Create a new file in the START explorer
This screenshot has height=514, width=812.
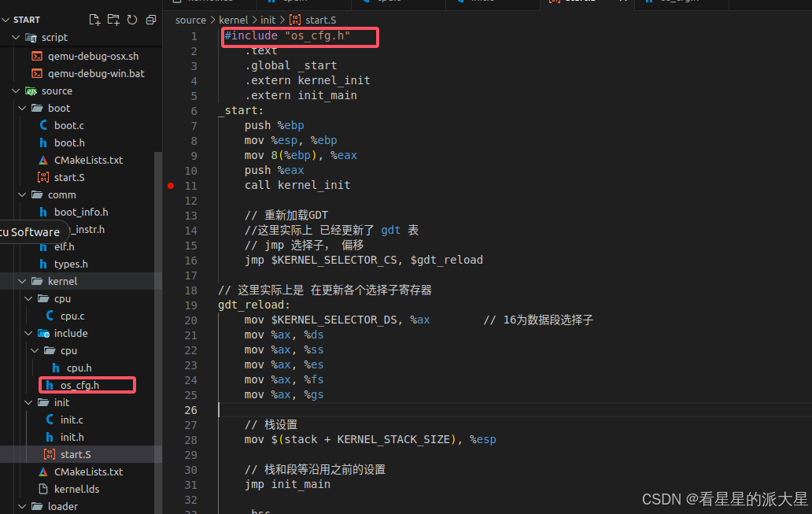tap(96, 17)
